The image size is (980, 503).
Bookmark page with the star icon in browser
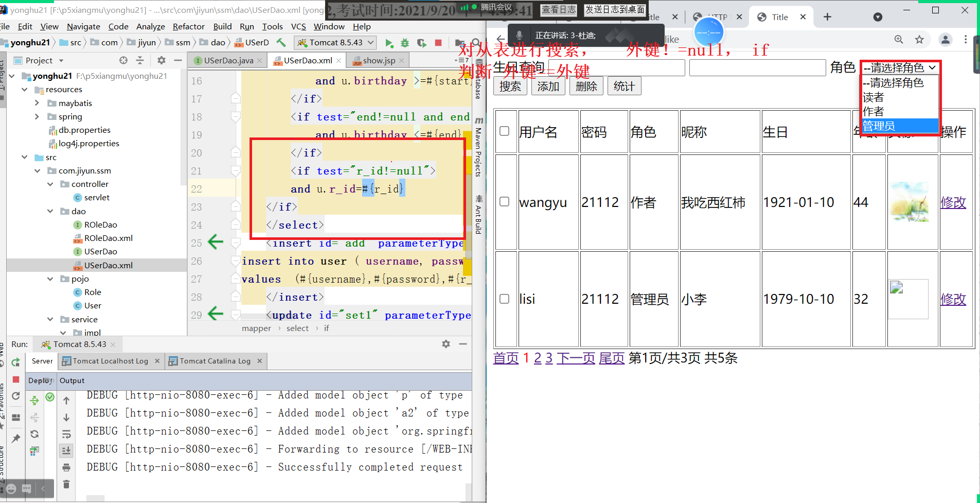click(919, 40)
